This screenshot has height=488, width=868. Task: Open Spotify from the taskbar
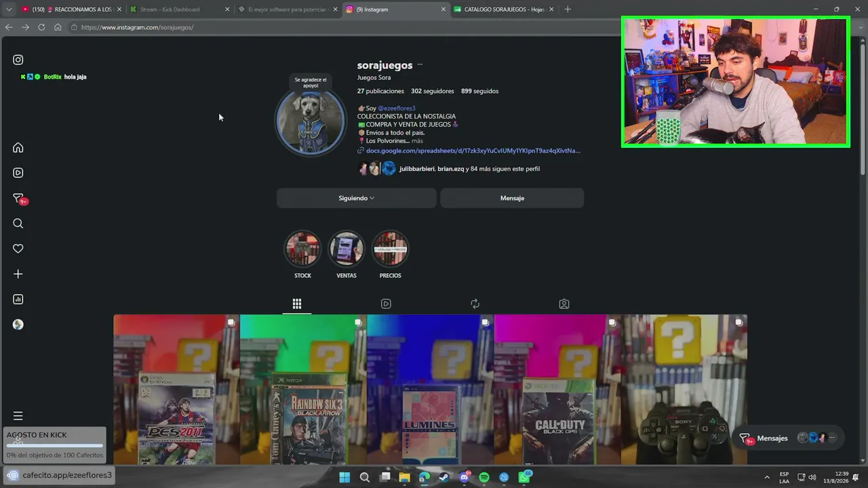tap(484, 477)
